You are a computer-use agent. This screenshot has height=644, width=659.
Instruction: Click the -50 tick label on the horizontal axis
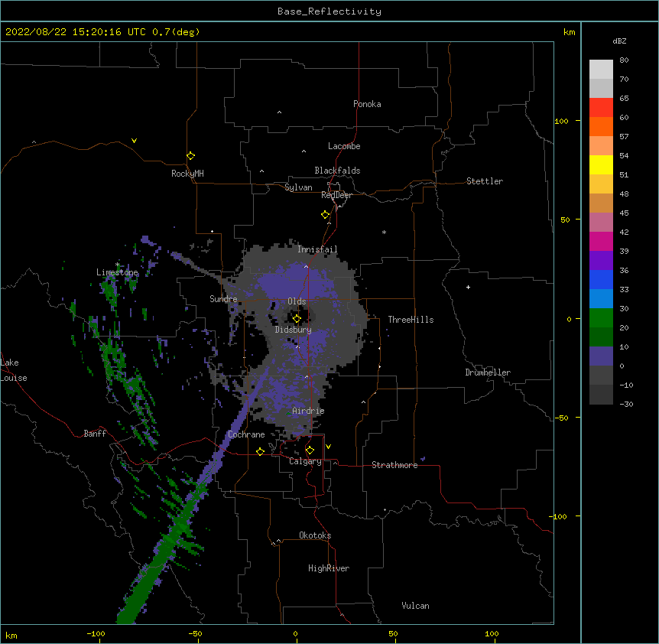[x=195, y=633]
